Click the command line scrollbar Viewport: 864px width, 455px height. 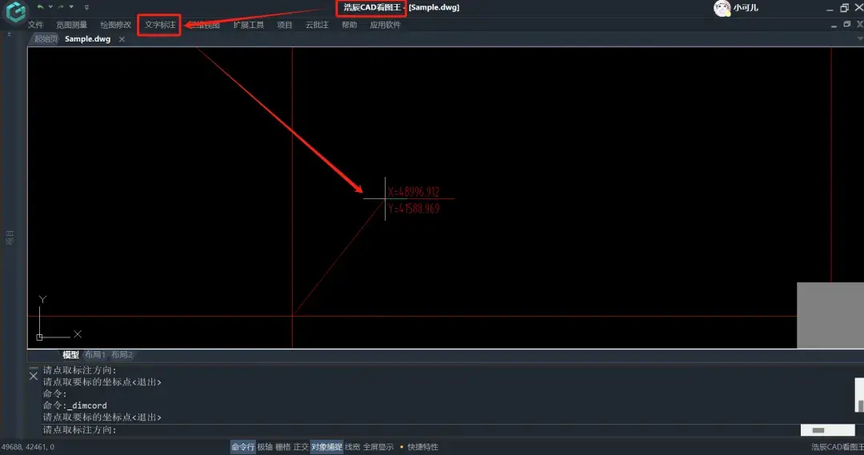tap(860, 394)
